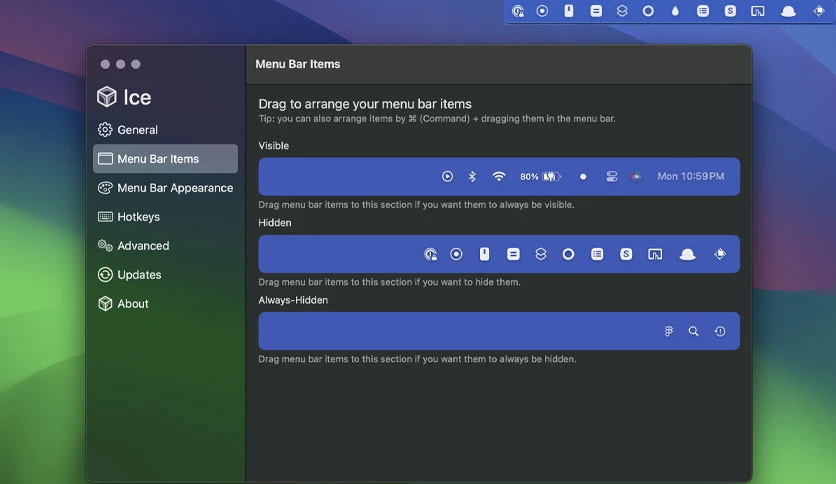
Task: Click the water droplet icon in top menu bar
Action: pos(676,11)
